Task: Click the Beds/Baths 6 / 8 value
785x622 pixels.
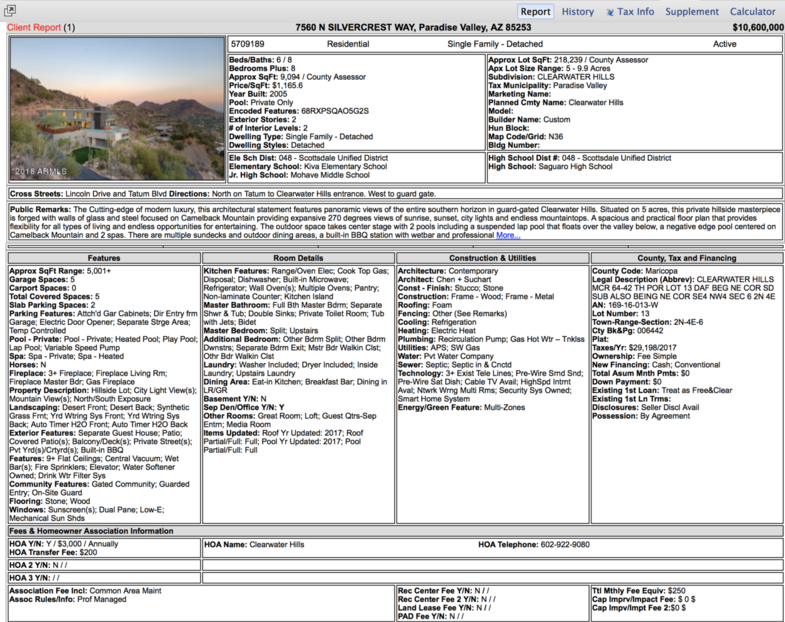Action: (260, 60)
